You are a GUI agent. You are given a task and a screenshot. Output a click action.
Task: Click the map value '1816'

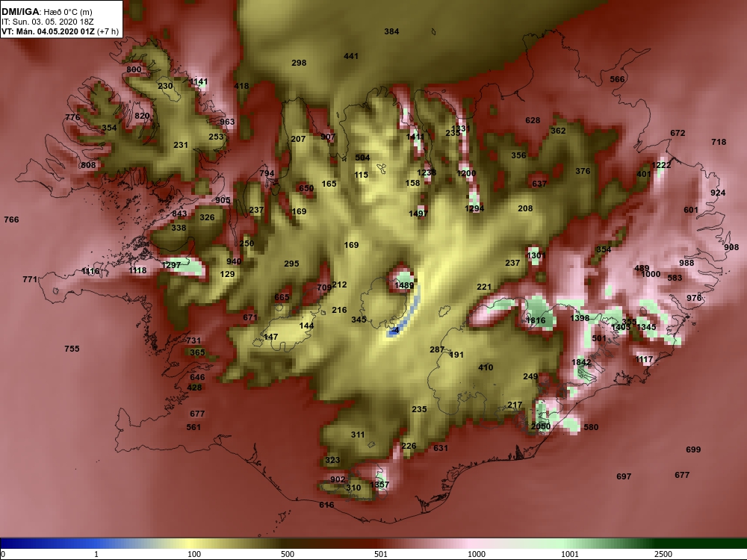pyautogui.click(x=536, y=320)
